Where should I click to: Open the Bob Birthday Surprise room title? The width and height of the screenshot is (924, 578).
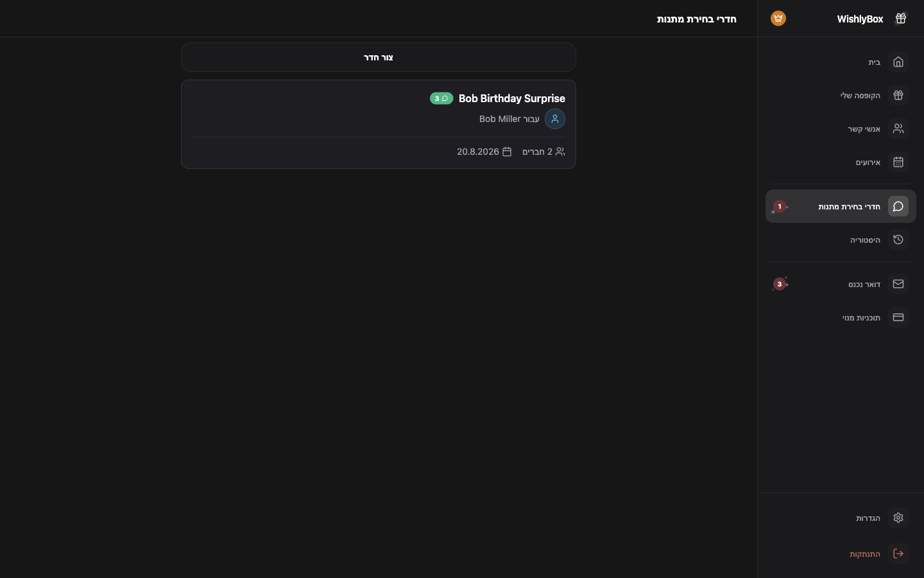point(512,98)
